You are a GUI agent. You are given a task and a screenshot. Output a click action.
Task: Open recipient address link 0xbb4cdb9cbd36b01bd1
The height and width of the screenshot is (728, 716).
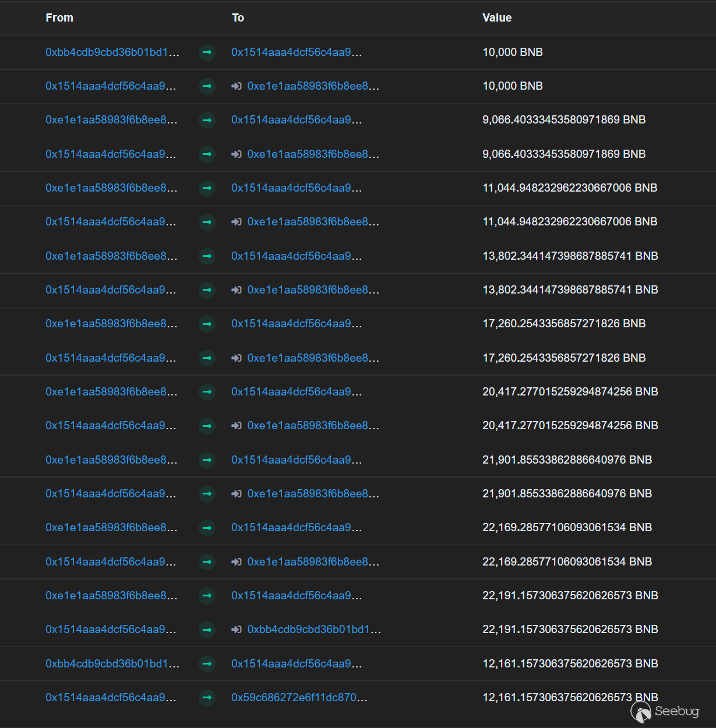point(314,630)
